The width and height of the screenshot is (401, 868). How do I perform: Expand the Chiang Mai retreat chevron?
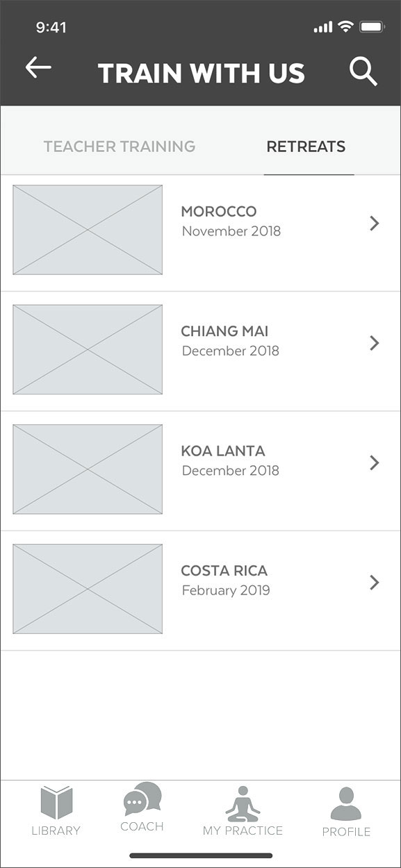click(x=375, y=342)
